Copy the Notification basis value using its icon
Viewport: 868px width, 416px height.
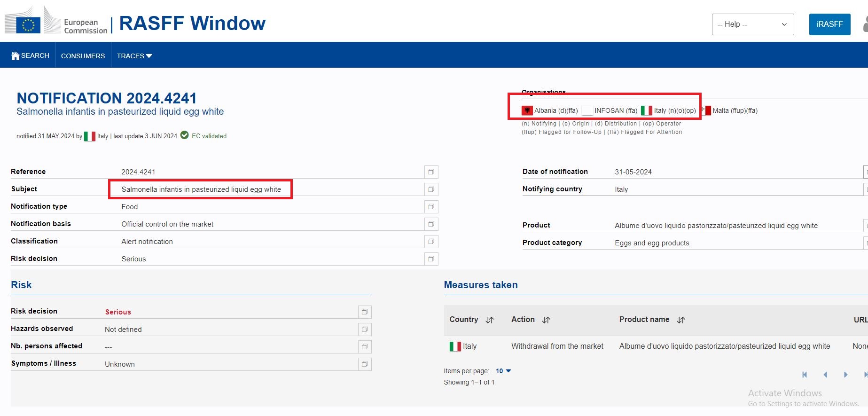[x=431, y=224]
